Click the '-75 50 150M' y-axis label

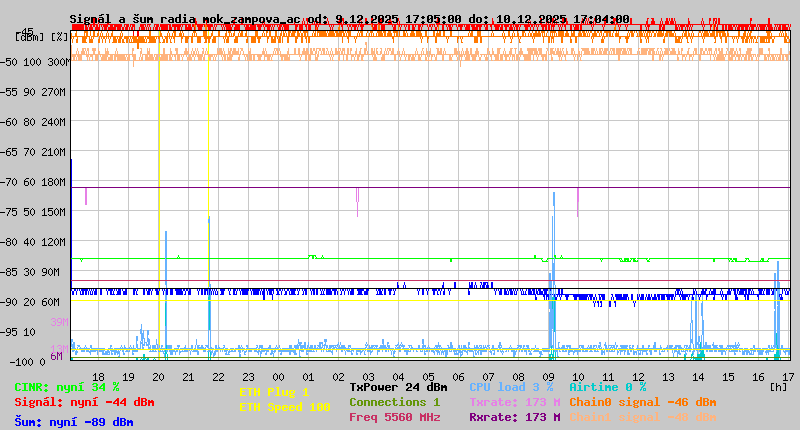click(x=33, y=212)
